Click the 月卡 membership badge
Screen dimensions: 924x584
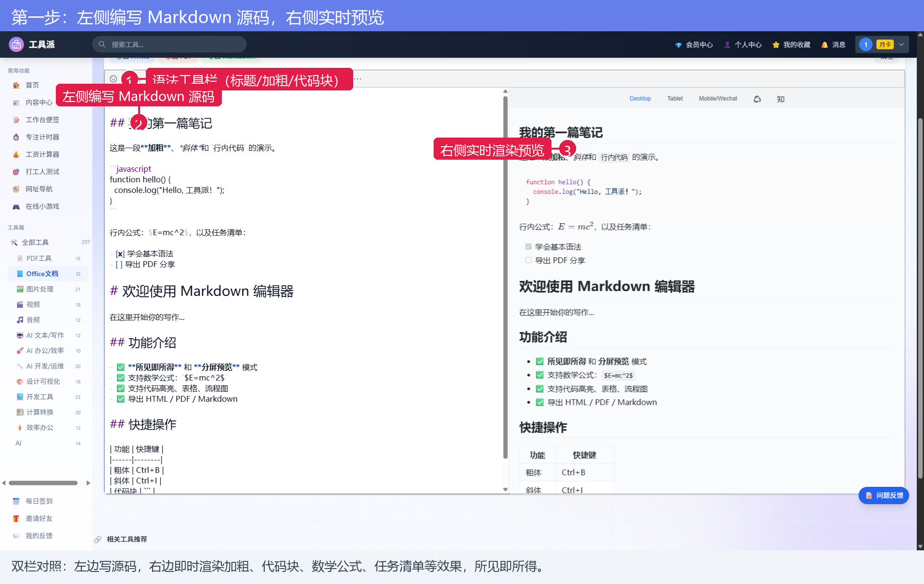pos(885,45)
